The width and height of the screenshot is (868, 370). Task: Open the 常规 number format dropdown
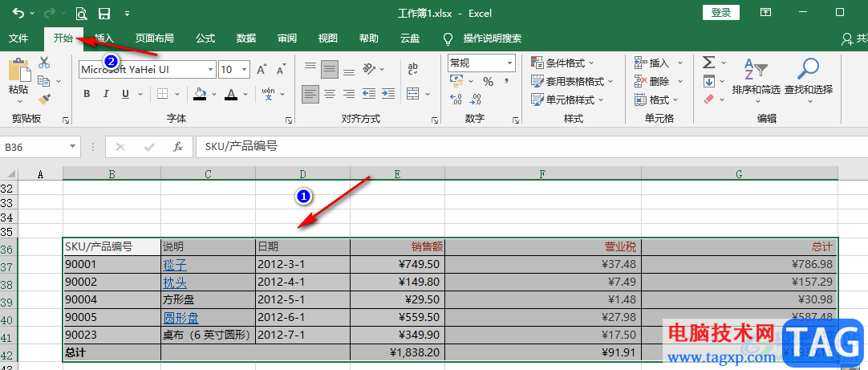[509, 63]
